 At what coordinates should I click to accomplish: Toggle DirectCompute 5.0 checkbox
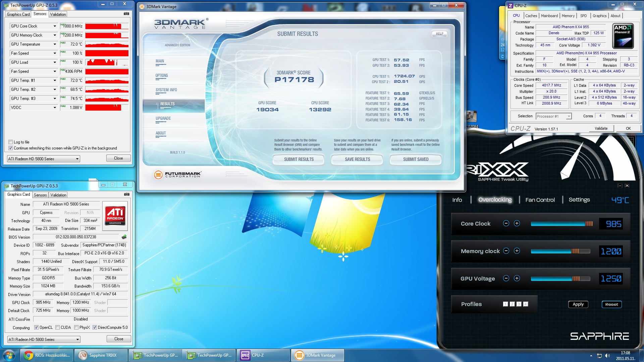(x=95, y=327)
